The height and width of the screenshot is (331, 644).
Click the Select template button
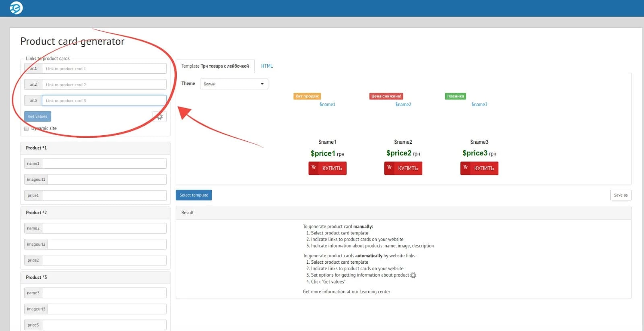click(x=194, y=195)
